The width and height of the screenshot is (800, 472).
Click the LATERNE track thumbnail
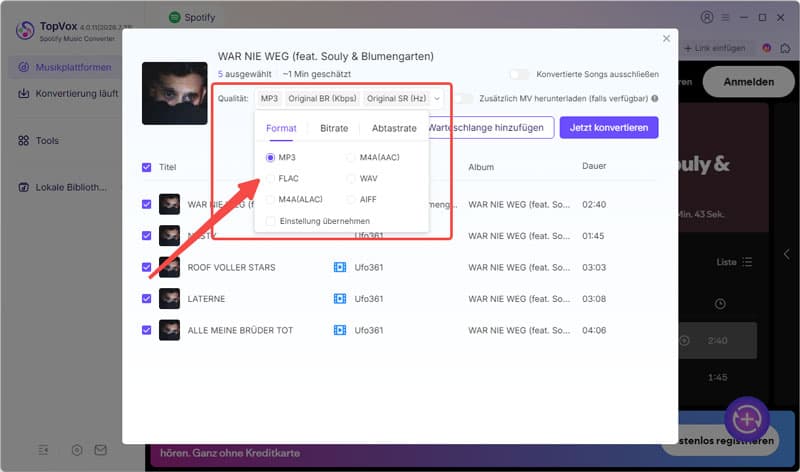pyautogui.click(x=169, y=299)
